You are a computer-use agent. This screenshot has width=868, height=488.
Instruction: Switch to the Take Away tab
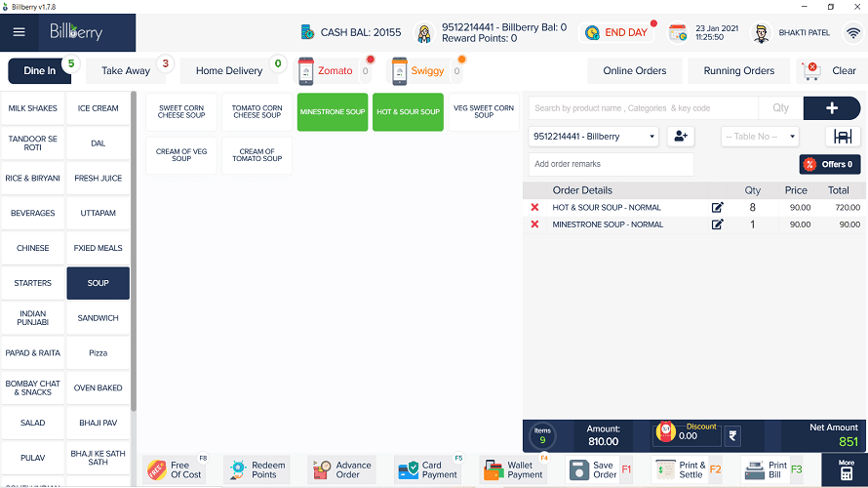[126, 71]
